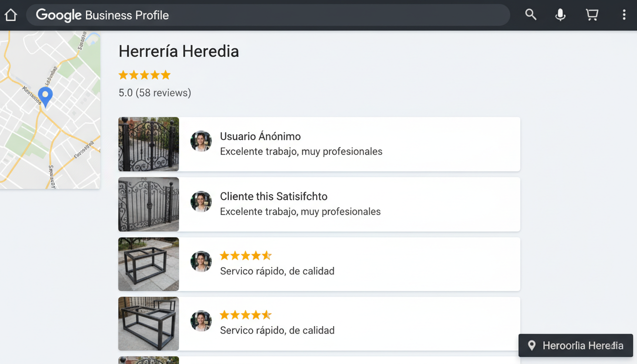Open the metal frame photo on grey pavement
637x364 pixels.
click(x=148, y=264)
